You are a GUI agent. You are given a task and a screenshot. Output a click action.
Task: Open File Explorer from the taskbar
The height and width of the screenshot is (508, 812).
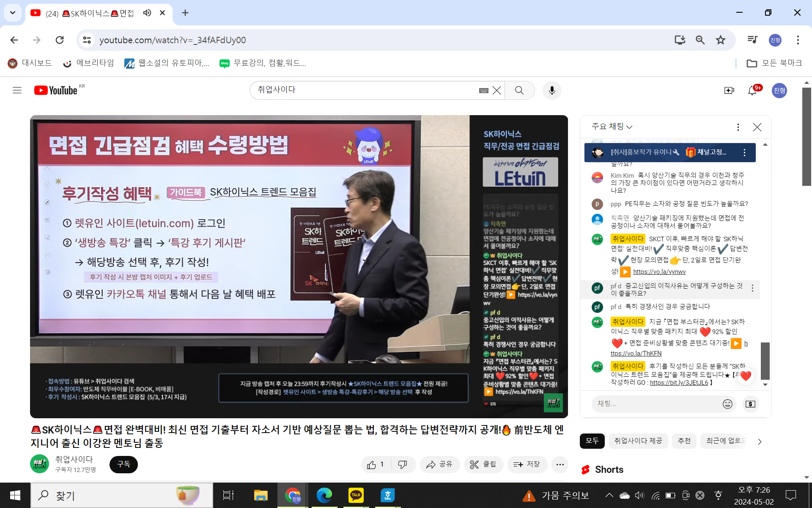[261, 495]
